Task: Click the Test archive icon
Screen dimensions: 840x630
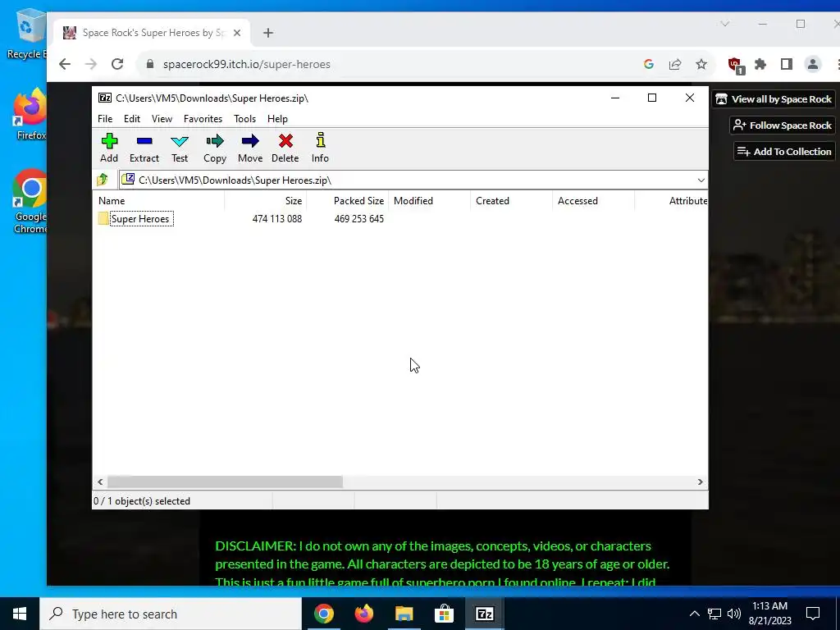Action: tap(180, 148)
